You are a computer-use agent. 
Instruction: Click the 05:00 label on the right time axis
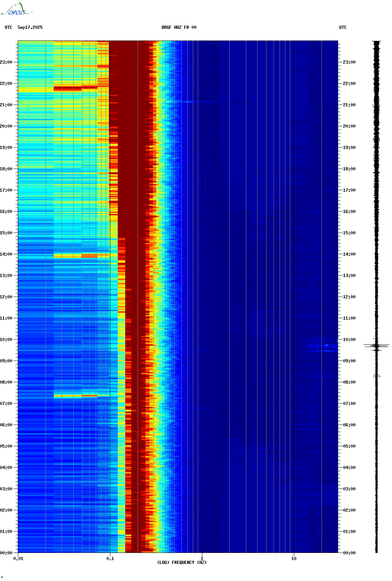(x=349, y=446)
